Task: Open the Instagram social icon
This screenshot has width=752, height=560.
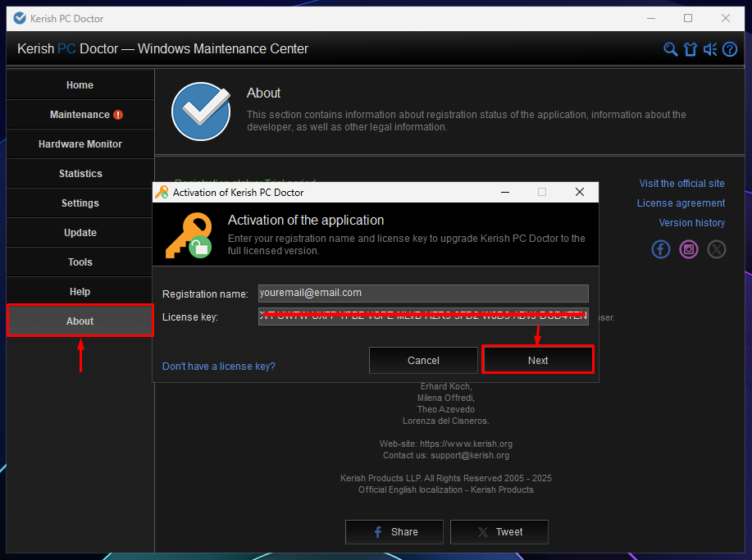Action: [x=689, y=249]
